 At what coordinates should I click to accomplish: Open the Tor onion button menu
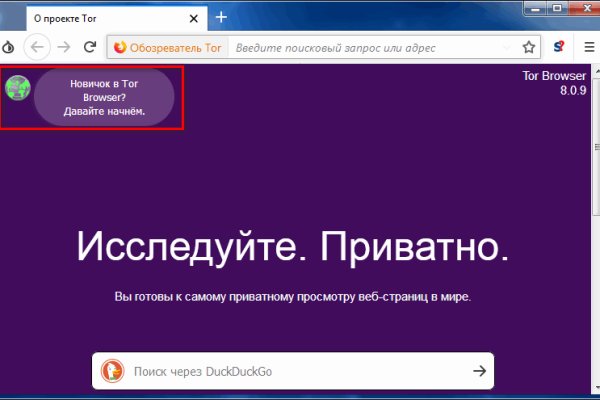[x=7, y=47]
